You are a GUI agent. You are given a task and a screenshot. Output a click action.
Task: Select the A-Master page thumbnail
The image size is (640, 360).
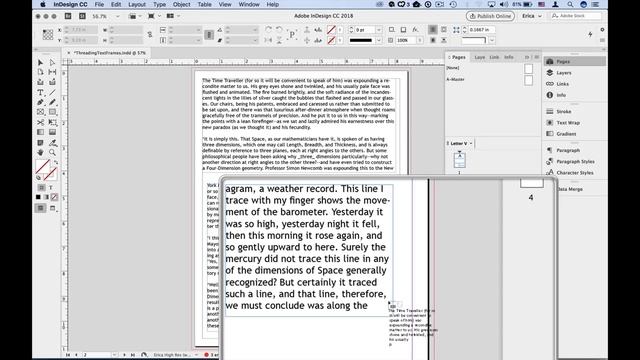click(x=528, y=80)
